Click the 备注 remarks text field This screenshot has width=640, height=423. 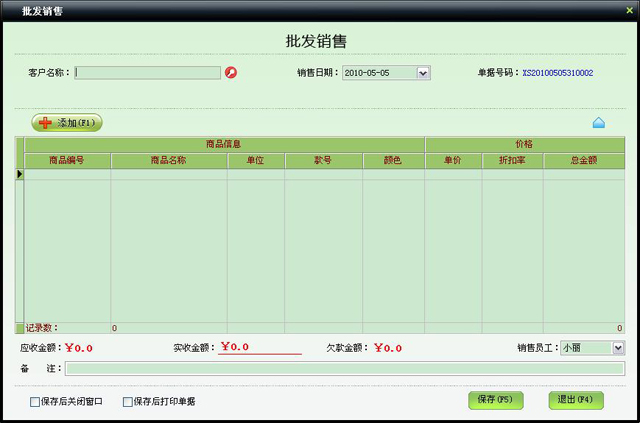345,369
